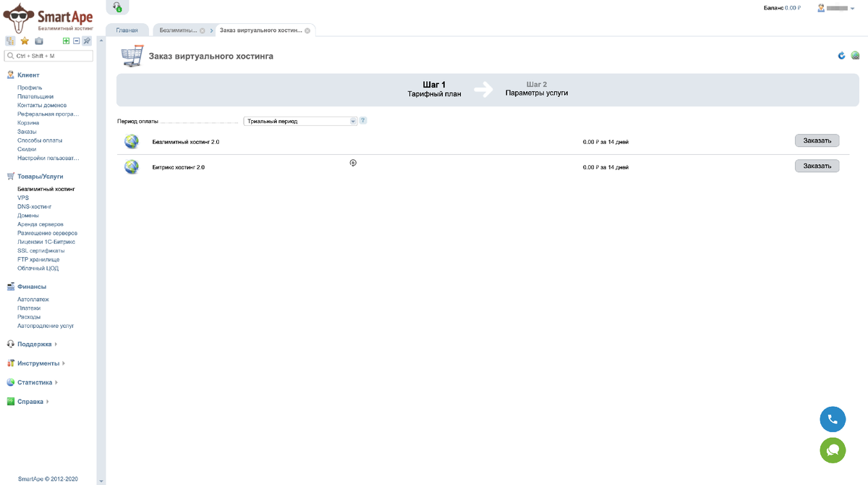Viewport: 868px width, 485px height.
Task: Open the support headset notification icon
Action: click(x=118, y=7)
